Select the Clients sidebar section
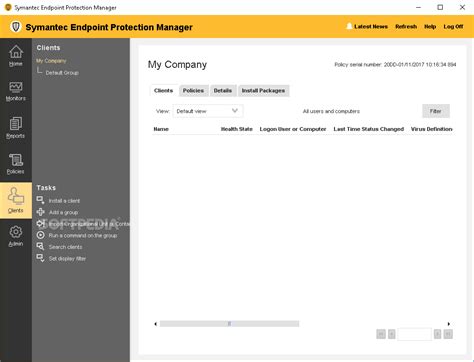Image resolution: width=474 pixels, height=362 pixels. coord(16,200)
